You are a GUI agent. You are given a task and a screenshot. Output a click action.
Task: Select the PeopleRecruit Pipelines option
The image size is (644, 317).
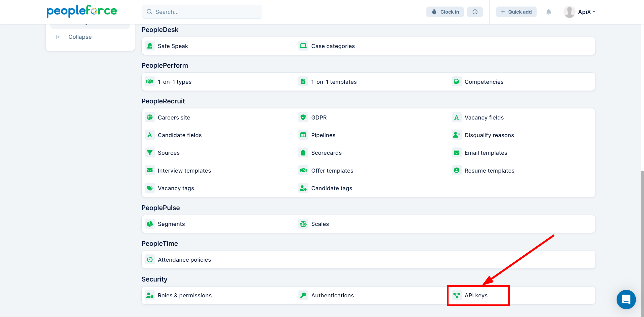323,135
